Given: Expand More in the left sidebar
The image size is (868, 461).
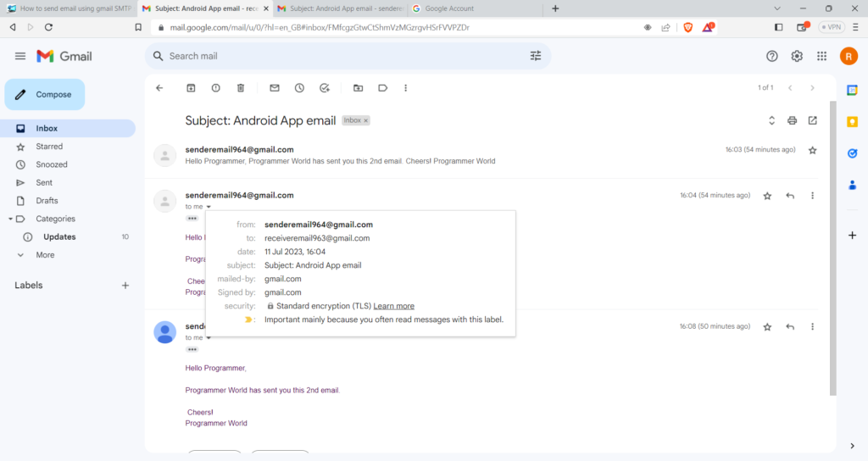Looking at the screenshot, I should coord(46,255).
